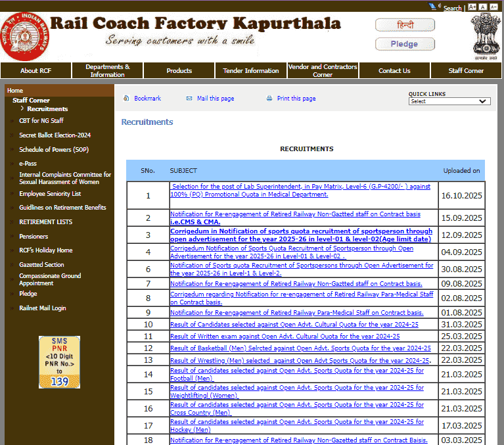Select Staff Corner in sidebar
This screenshot has height=445, width=504.
31,101
